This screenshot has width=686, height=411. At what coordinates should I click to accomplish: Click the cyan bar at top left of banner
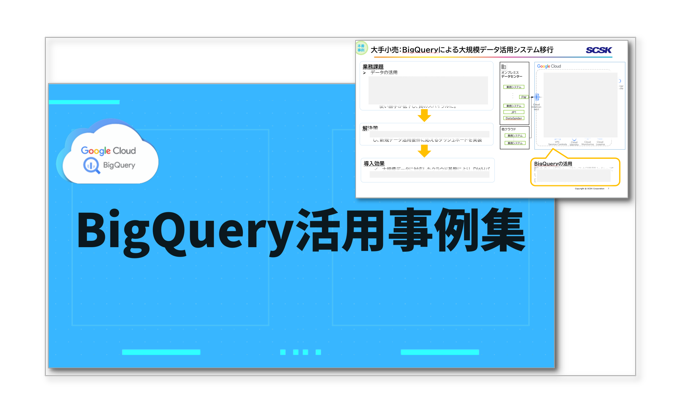(x=84, y=102)
